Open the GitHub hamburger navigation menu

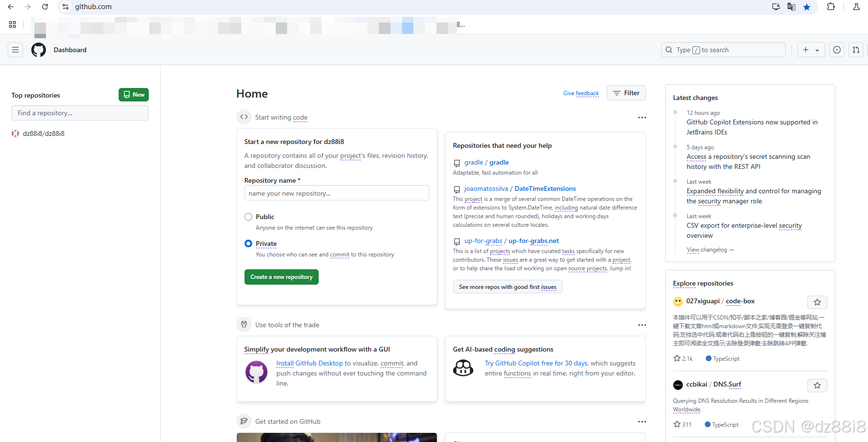pyautogui.click(x=15, y=50)
